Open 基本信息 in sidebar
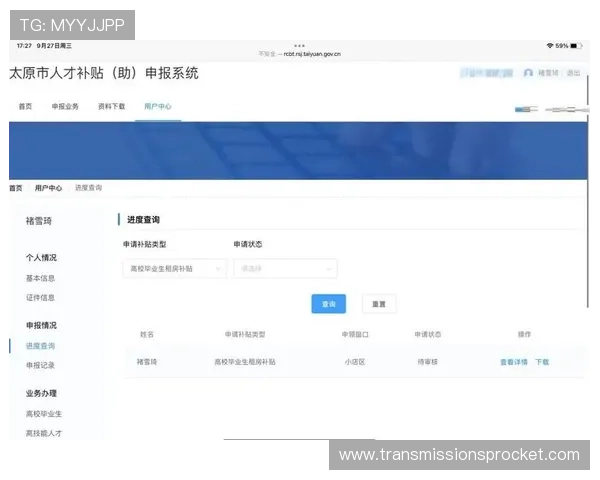 click(x=40, y=278)
